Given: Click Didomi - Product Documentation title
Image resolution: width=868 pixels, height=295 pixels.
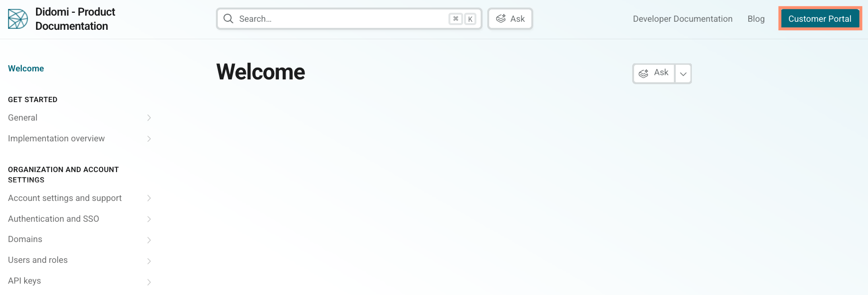Looking at the screenshot, I should [x=75, y=19].
